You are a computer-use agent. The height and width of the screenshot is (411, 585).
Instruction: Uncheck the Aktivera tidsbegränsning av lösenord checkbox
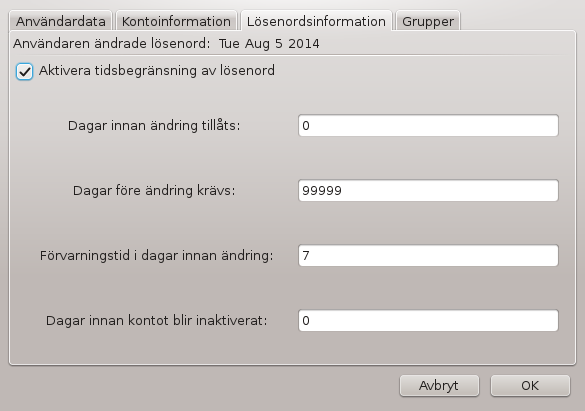click(x=25, y=71)
